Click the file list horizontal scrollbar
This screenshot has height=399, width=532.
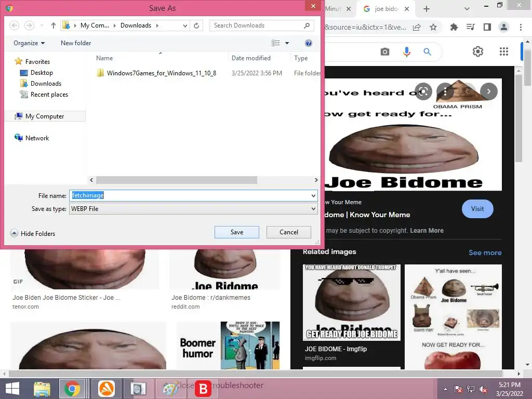click(177, 180)
